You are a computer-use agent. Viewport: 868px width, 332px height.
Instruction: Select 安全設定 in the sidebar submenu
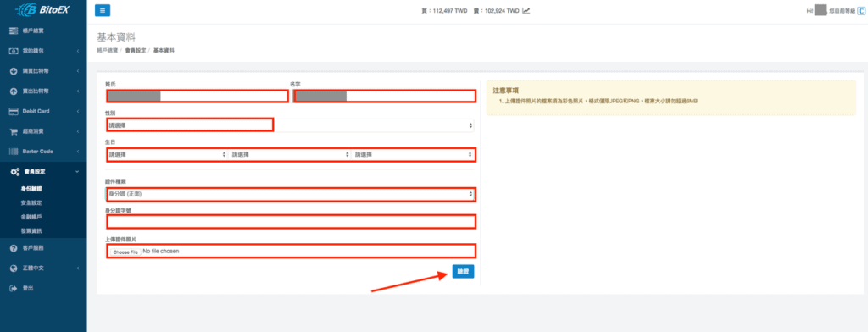point(31,203)
